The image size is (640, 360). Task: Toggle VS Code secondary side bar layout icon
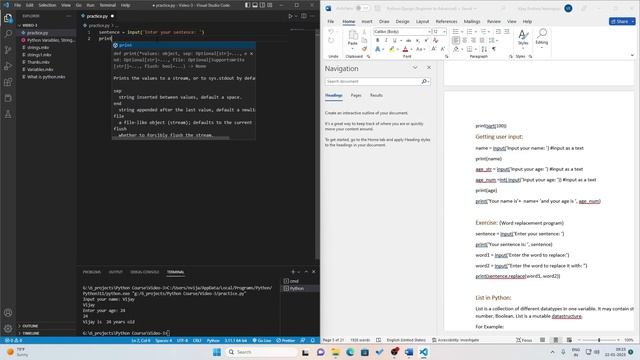262,5
